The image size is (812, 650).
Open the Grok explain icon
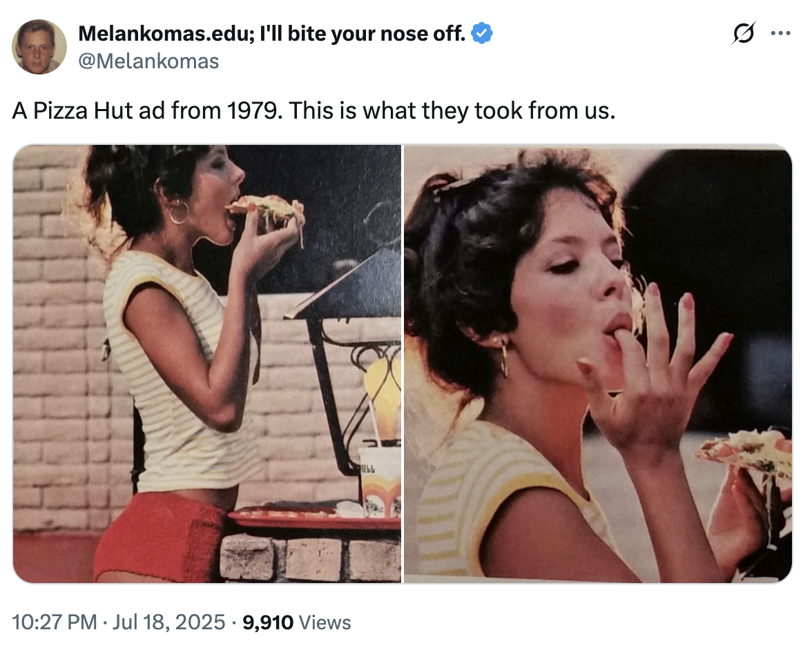pyautogui.click(x=744, y=33)
